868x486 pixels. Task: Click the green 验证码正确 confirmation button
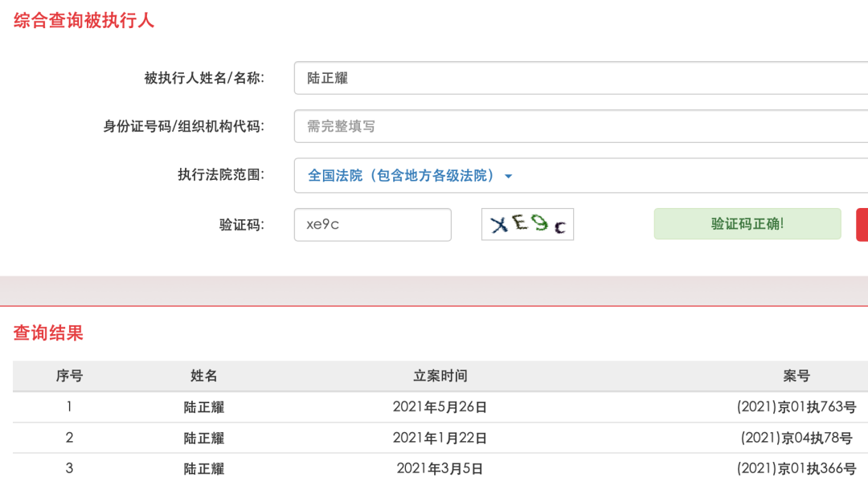pyautogui.click(x=747, y=223)
